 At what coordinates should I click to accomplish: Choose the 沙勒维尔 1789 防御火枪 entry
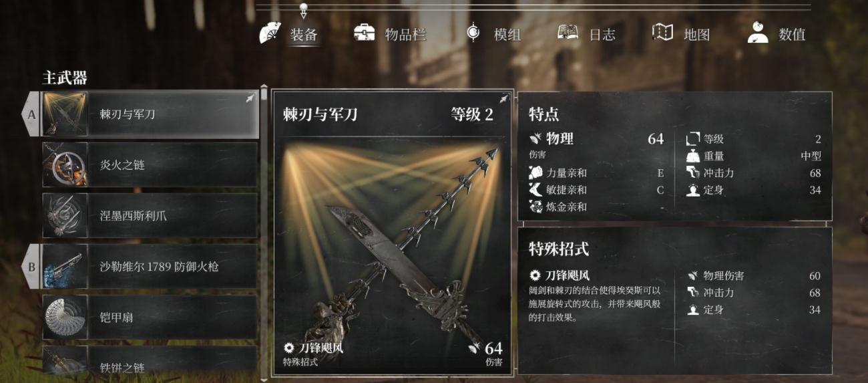click(x=150, y=267)
